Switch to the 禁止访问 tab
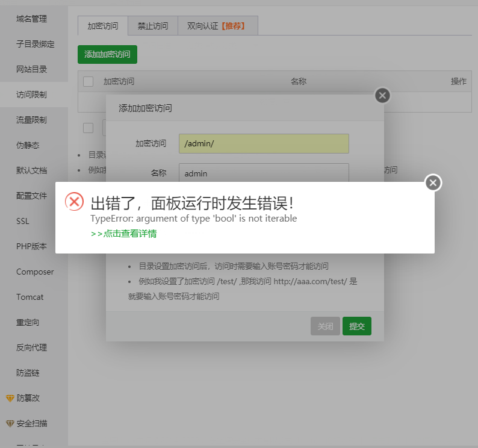478x448 pixels. [152, 26]
